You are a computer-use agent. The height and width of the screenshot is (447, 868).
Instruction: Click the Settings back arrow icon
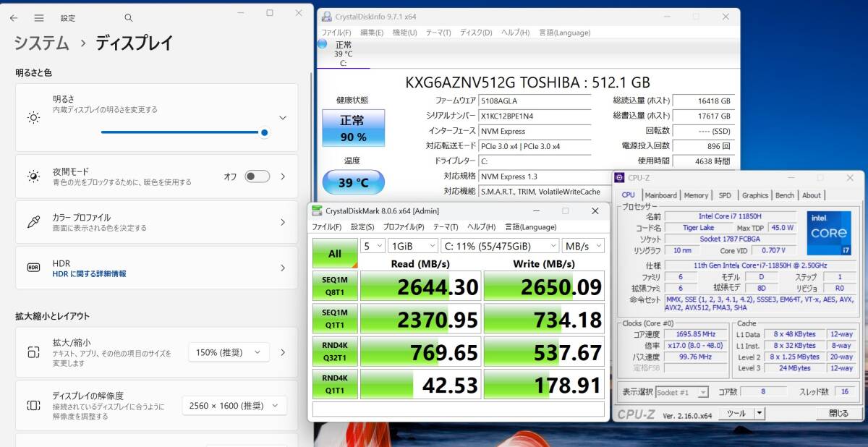coord(14,17)
